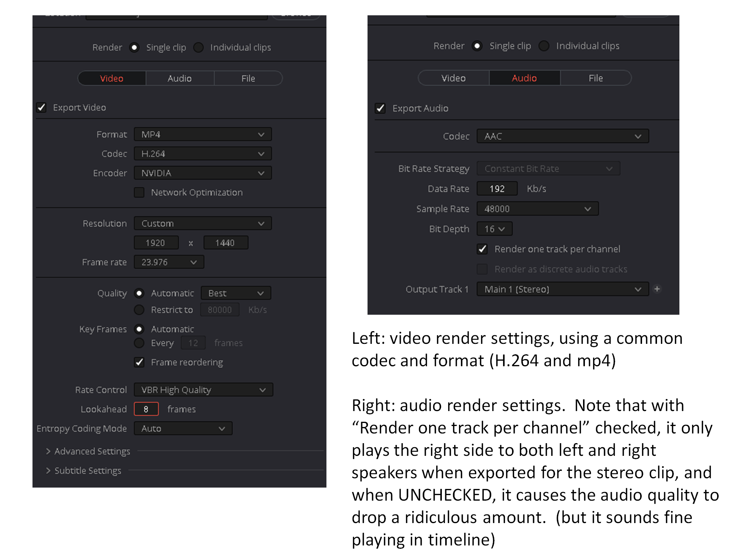Select Individual clips in left panel
747x560 pixels.
[198, 47]
